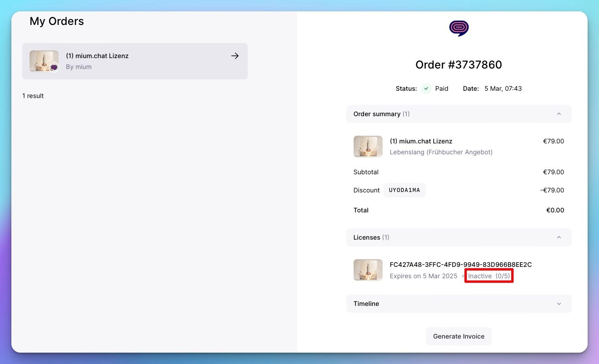Click the license key FC427A48-3FFC-4FD9-9949-83D966B8EE2C
The image size is (599, 364).
(x=461, y=265)
